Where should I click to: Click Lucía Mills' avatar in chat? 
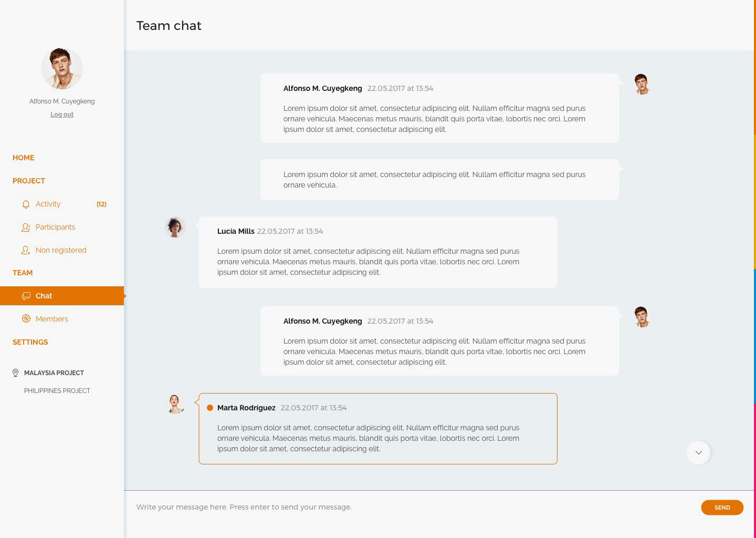coord(175,227)
